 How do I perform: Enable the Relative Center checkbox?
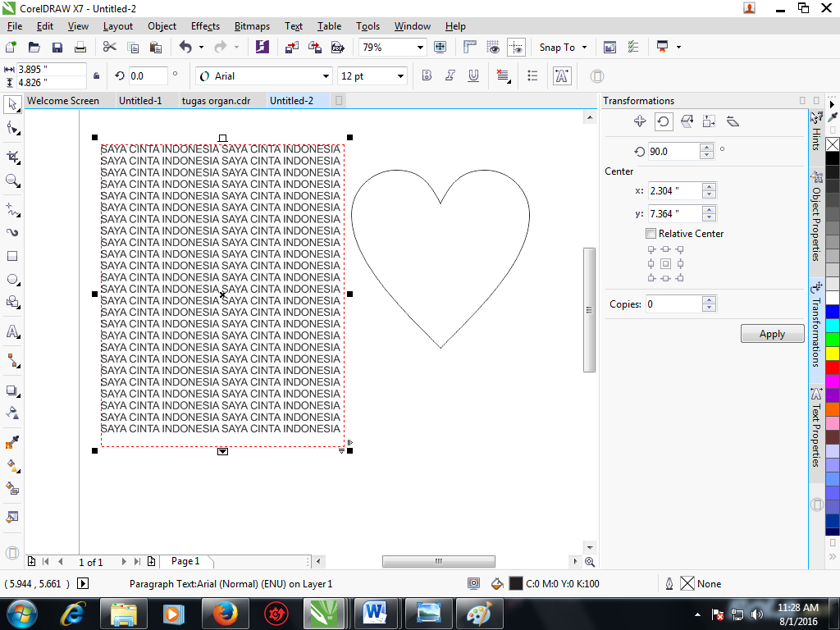point(651,233)
